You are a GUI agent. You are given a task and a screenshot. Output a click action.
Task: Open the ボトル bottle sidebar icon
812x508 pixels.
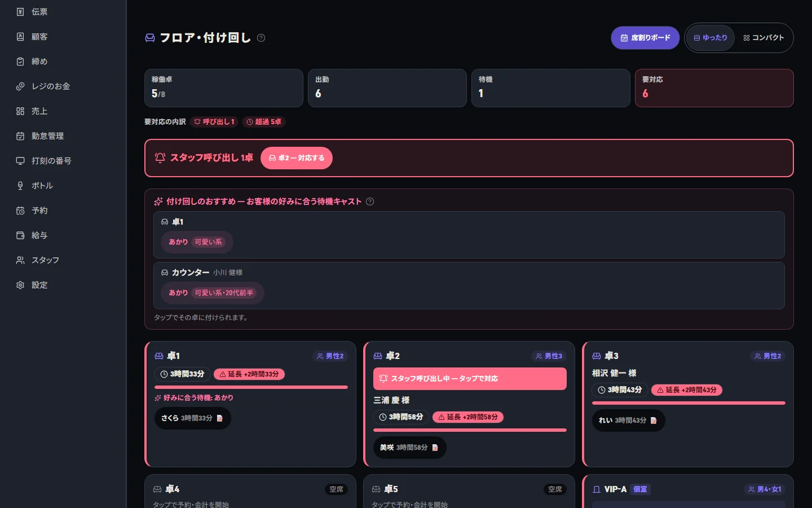pos(20,186)
